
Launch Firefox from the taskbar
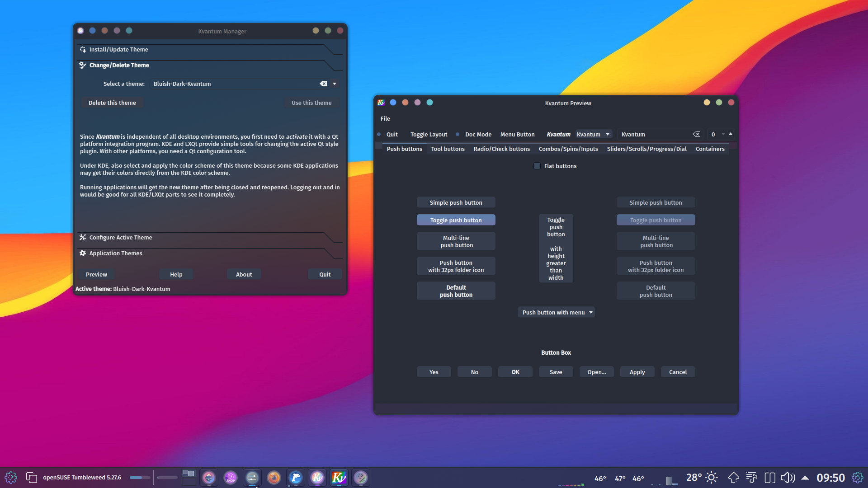[x=274, y=478]
